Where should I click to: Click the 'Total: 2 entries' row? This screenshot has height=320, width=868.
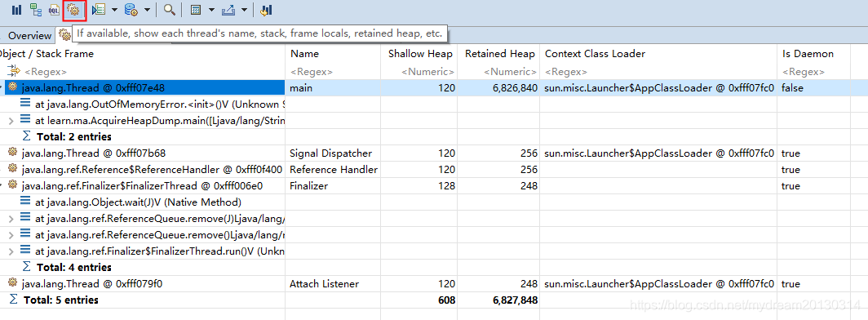425,136
